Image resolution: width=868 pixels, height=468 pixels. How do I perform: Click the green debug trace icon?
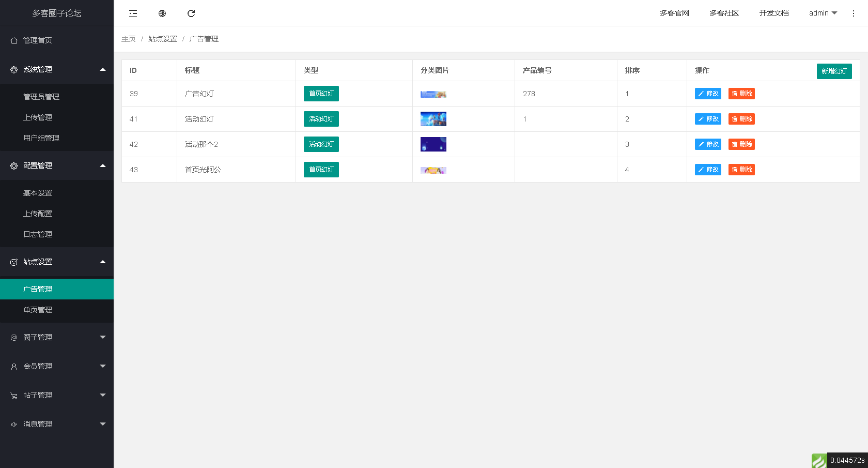819,460
